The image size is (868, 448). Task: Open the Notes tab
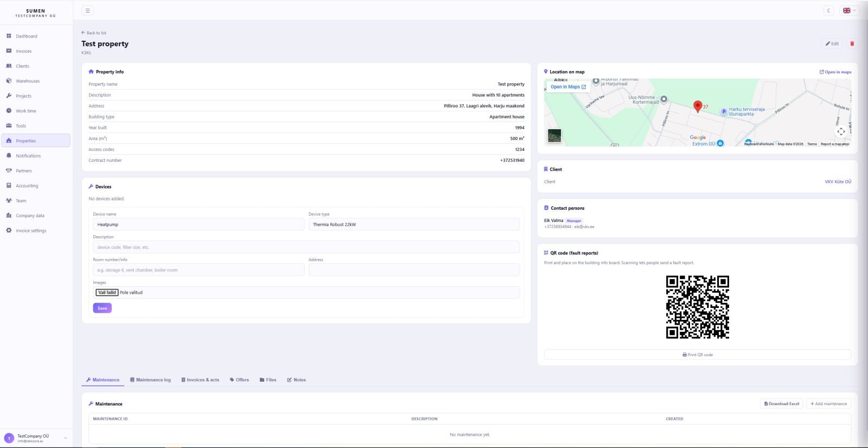pos(296,380)
